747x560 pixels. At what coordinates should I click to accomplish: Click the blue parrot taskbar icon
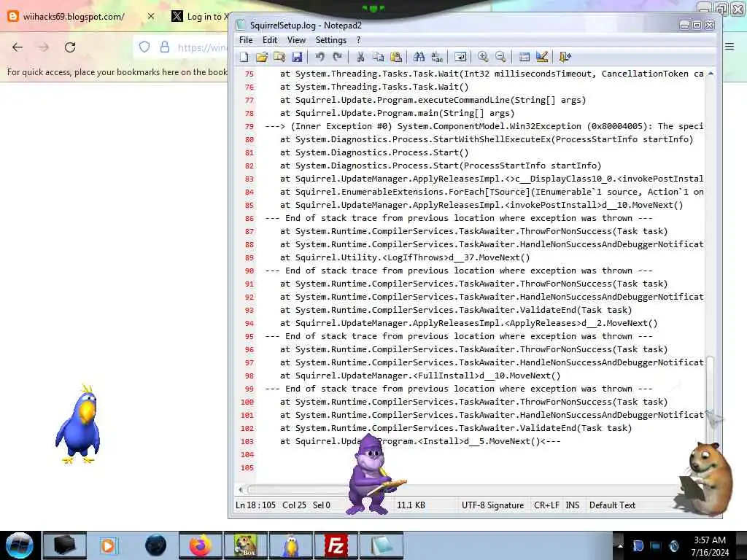coord(290,545)
